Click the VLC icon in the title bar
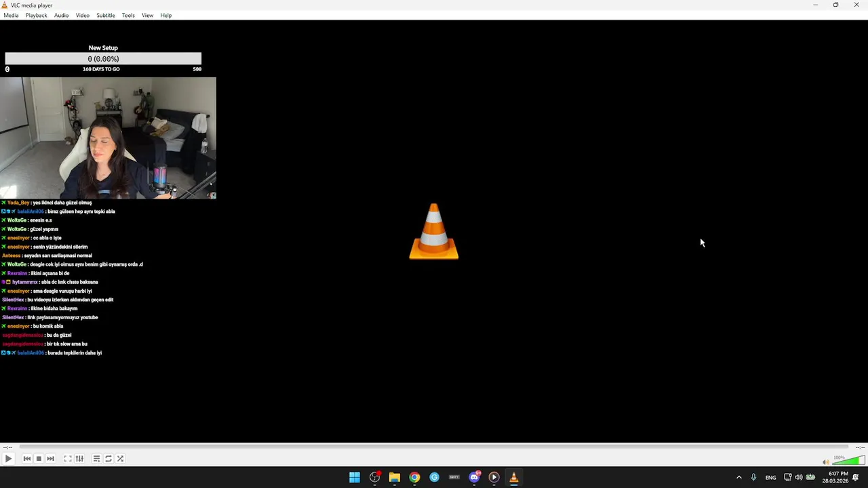This screenshot has height=488, width=868. coord(5,5)
